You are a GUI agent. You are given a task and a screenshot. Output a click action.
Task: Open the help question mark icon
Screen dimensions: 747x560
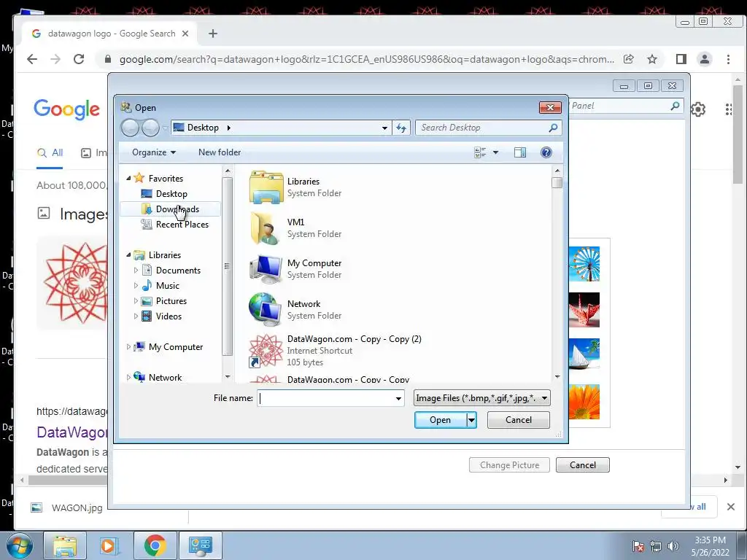coord(546,152)
